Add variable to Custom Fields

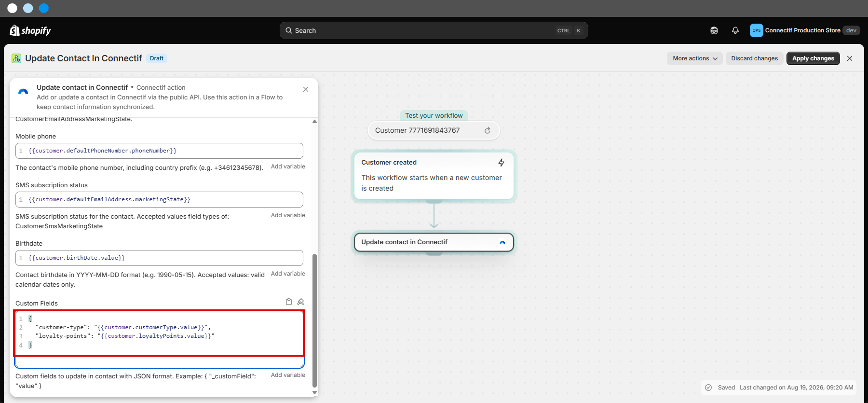[x=288, y=375]
